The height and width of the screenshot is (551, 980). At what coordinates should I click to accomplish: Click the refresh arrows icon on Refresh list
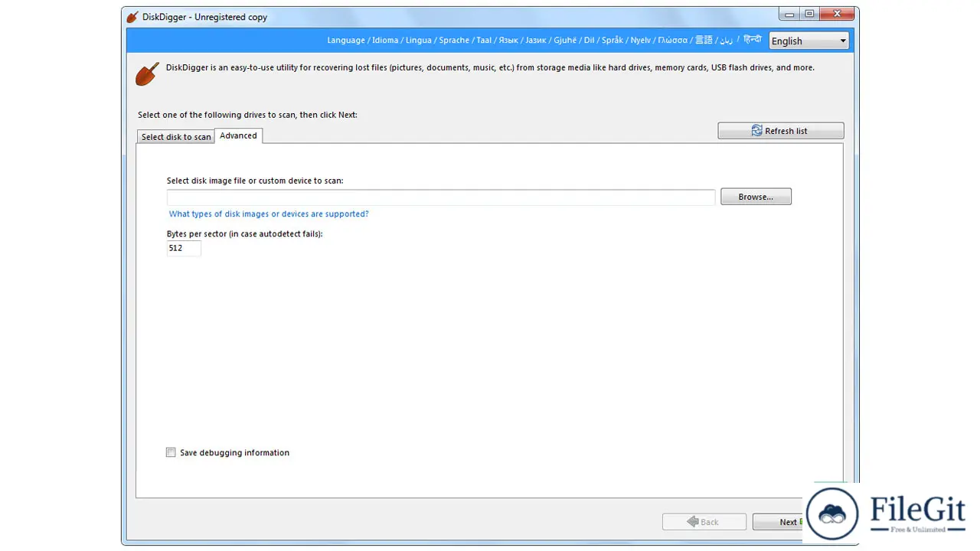tap(757, 131)
